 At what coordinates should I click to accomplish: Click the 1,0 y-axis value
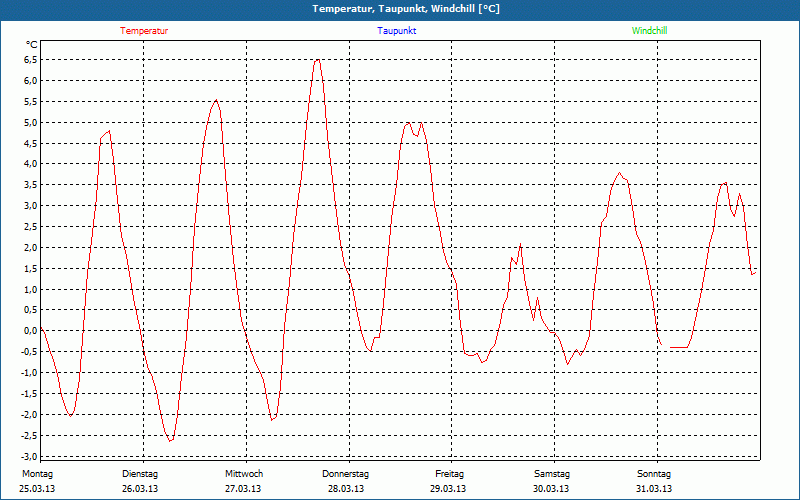[31, 289]
